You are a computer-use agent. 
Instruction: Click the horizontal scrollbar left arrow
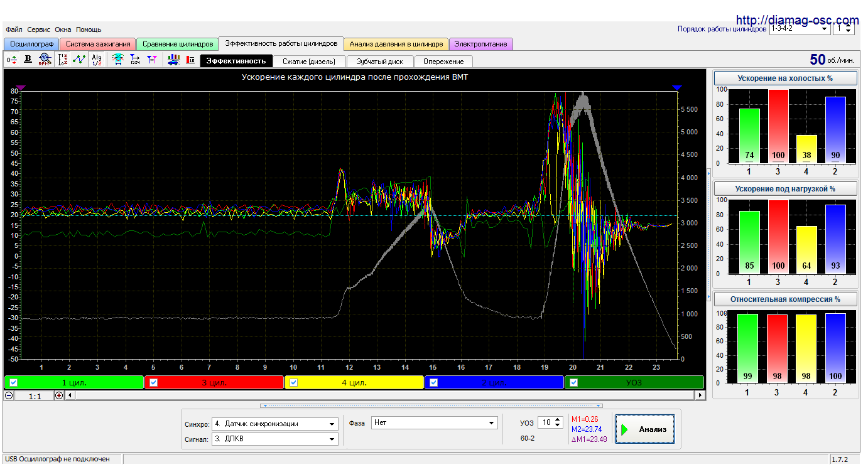point(70,395)
